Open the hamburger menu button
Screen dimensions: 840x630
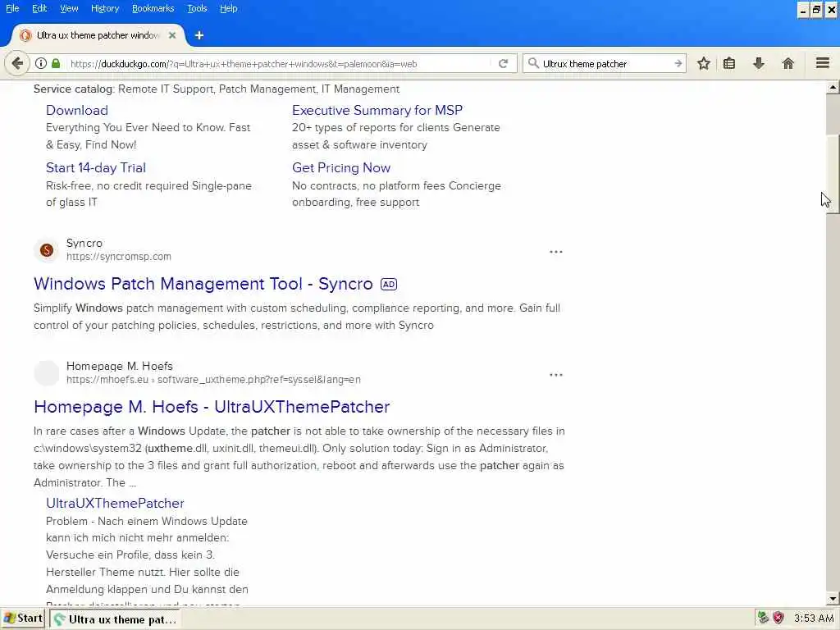[x=823, y=62]
